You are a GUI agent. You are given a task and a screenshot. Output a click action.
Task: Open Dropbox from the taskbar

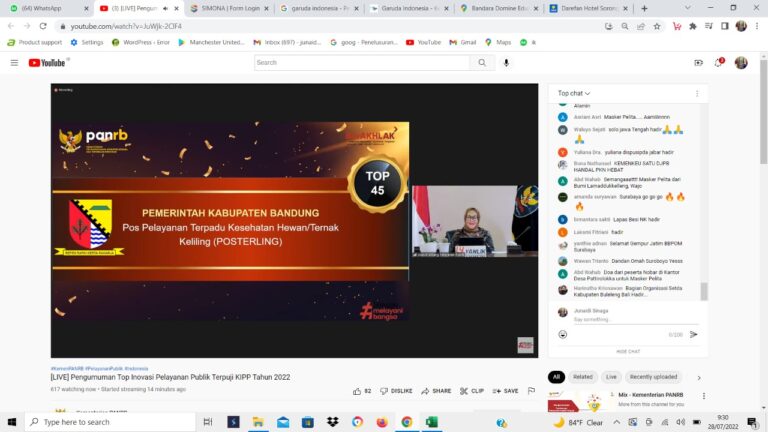point(333,422)
